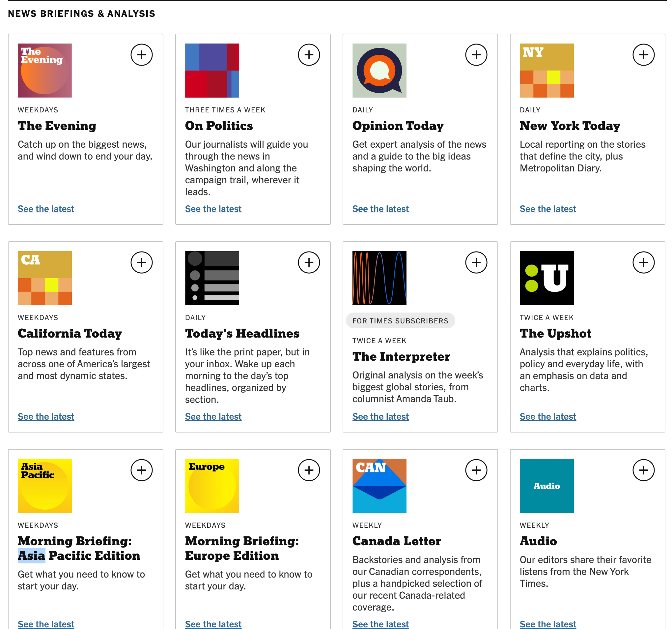
Task: Click The Upshot title
Action: coord(555,334)
